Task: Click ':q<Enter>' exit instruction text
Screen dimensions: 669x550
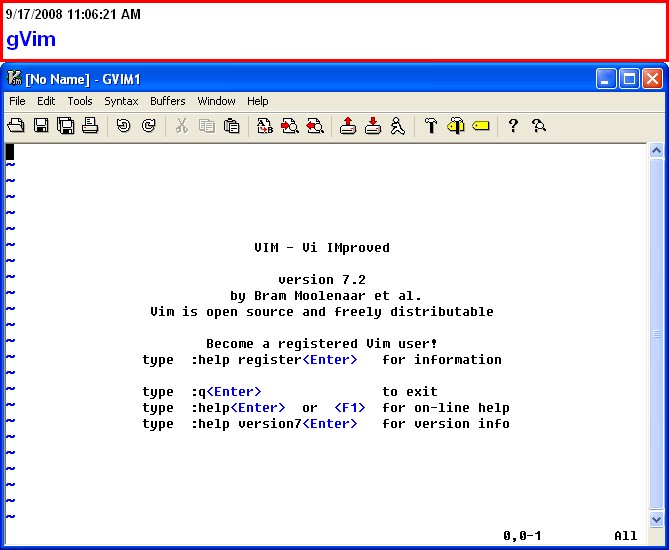Action: [x=226, y=392]
